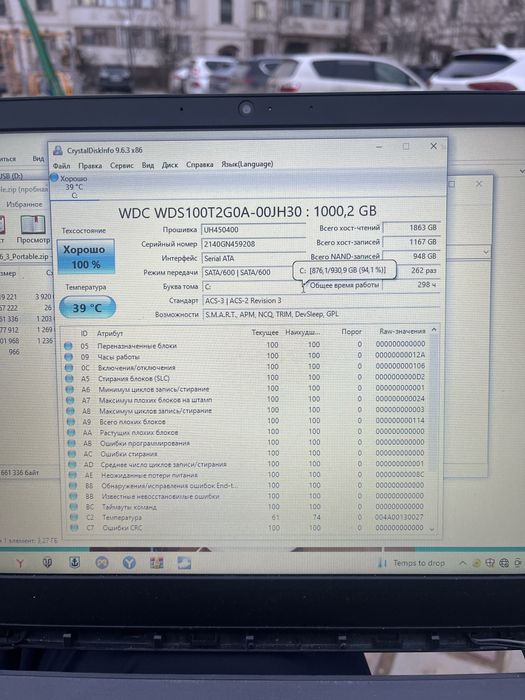The height and width of the screenshot is (700, 525).
Task: Open the colorful tiles taskbar icon
Action: [x=156, y=563]
